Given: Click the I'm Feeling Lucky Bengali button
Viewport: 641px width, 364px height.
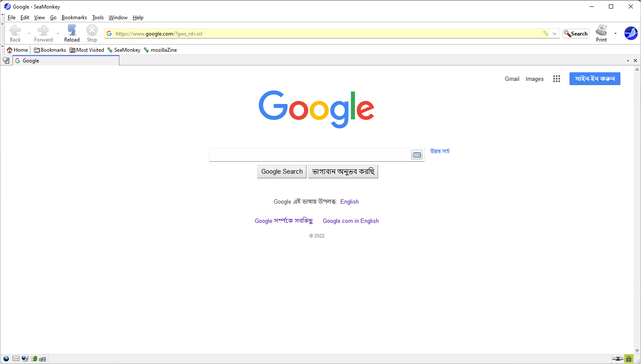Looking at the screenshot, I should [343, 172].
